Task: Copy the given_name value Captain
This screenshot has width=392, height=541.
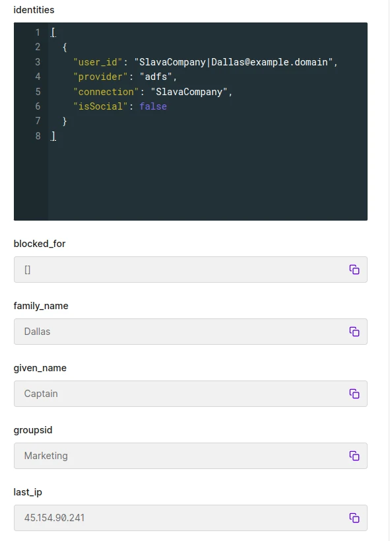Action: tap(354, 394)
